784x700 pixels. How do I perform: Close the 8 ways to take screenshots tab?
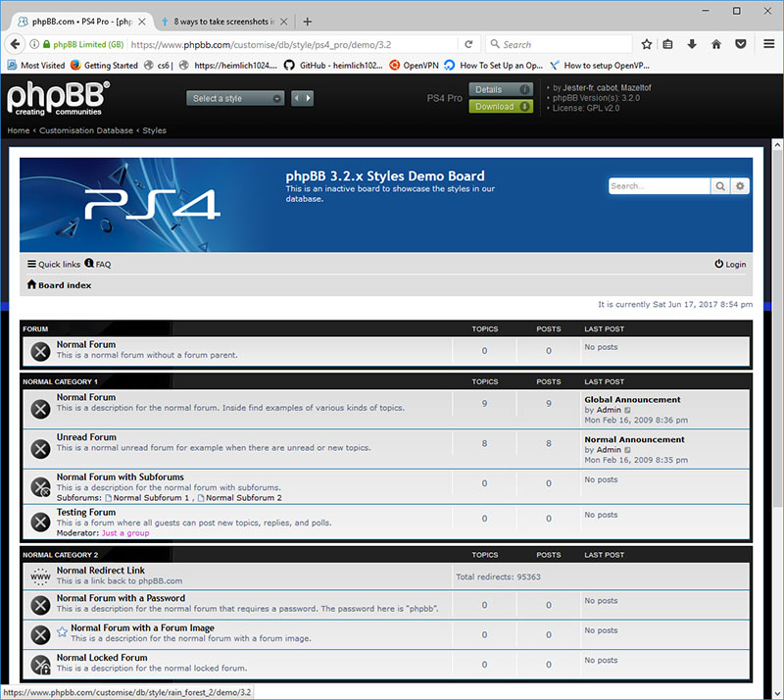click(x=283, y=22)
